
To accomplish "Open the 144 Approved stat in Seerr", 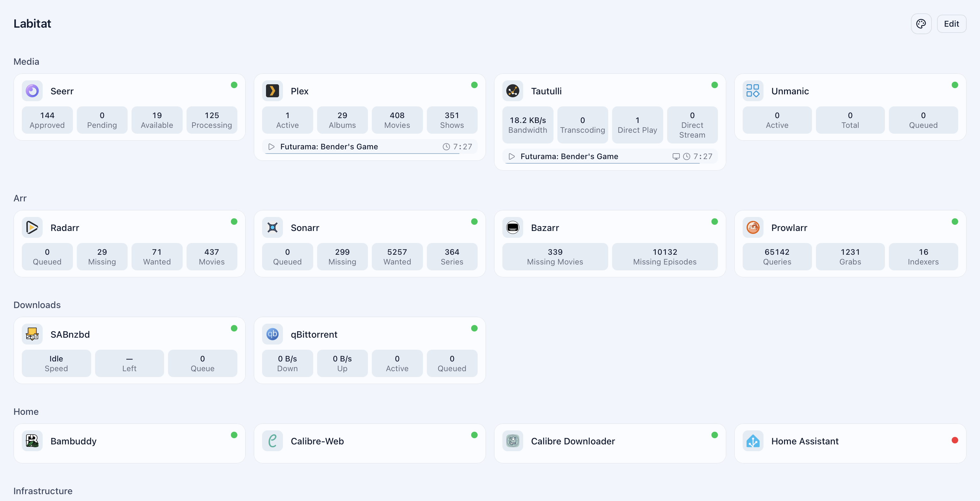I will pos(47,120).
